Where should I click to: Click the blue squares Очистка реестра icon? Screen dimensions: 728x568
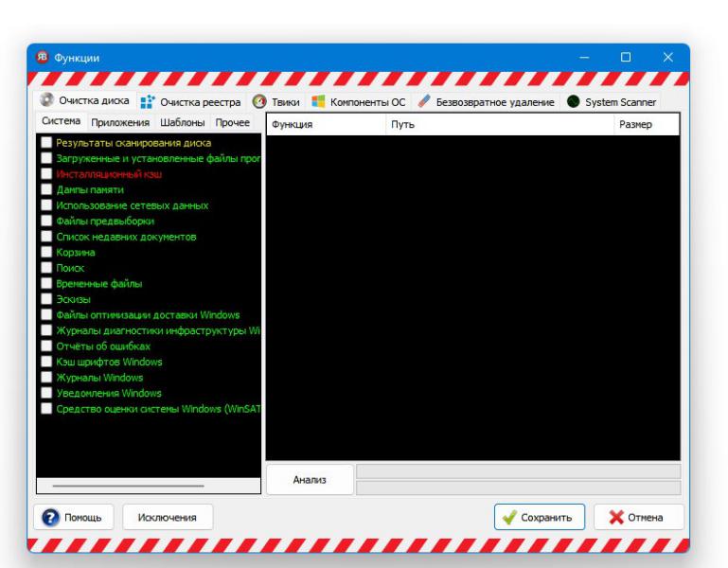[x=147, y=101]
